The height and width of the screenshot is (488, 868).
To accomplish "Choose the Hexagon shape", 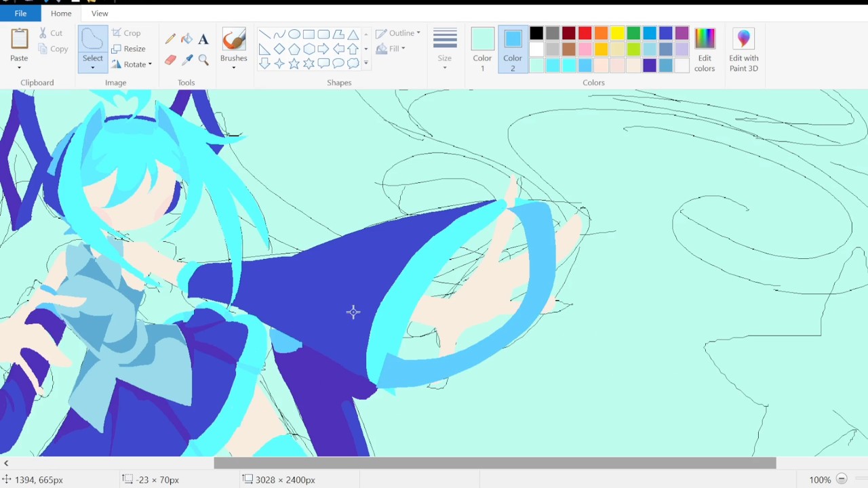I will tap(309, 49).
